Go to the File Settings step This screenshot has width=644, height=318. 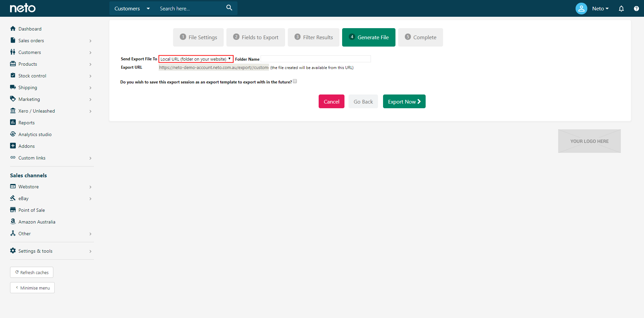(198, 37)
